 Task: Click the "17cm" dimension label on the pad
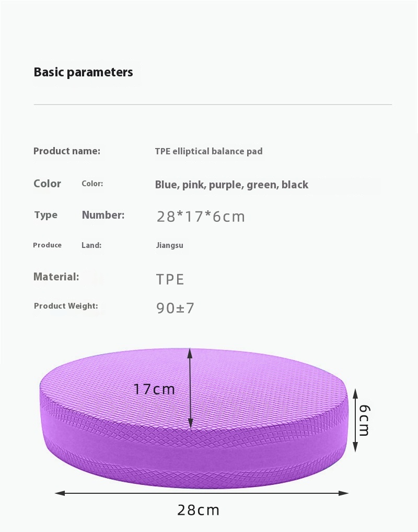pos(154,389)
